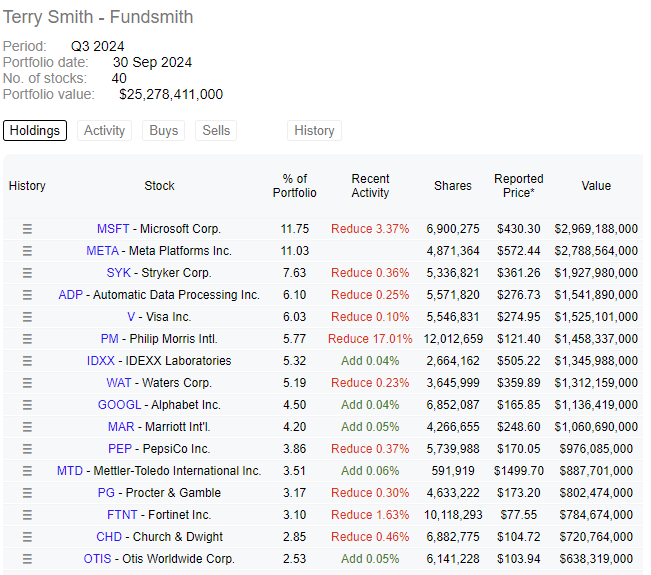Image resolution: width=651 pixels, height=575 pixels.
Task: Open history icon for Microsoft Corp. row
Action: [27, 229]
